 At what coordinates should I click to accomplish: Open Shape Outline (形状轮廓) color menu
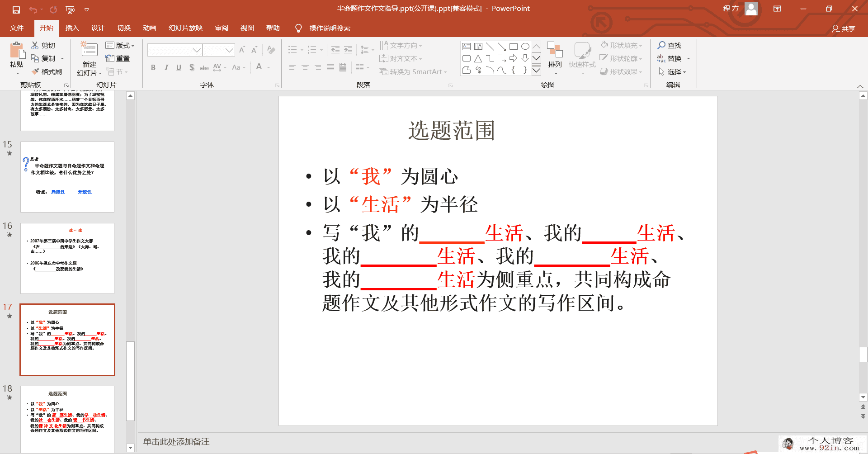coord(622,58)
